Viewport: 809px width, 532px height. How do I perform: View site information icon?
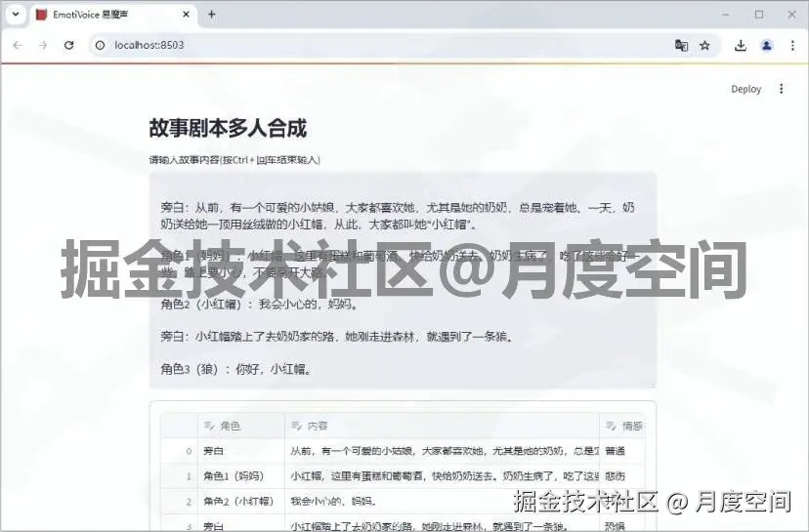pos(100,45)
